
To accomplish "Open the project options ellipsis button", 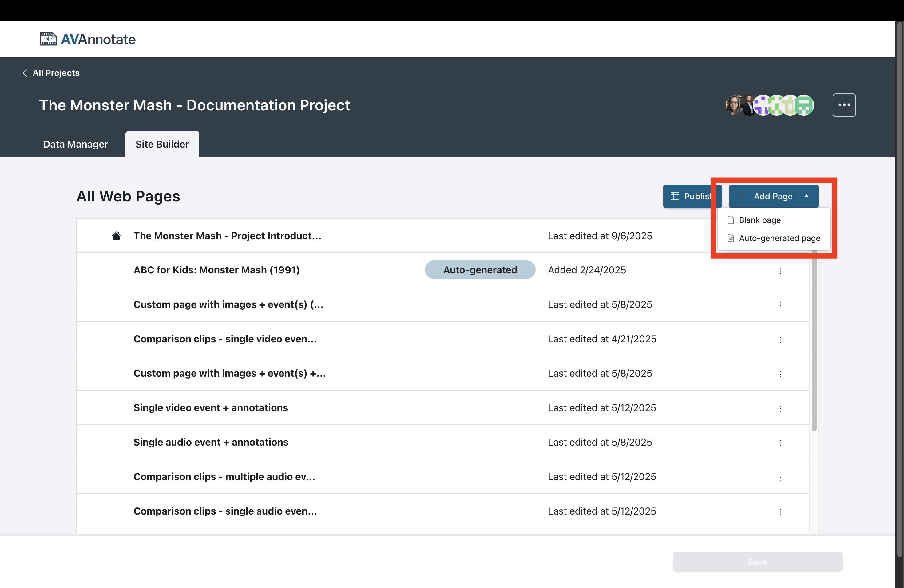I will 844,105.
